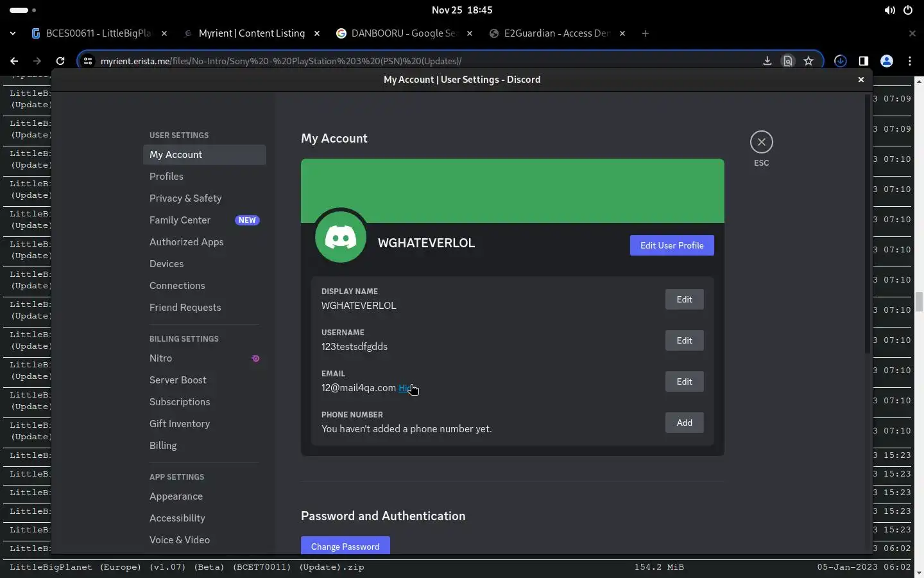The height and width of the screenshot is (578, 924).
Task: Close the BCES00611 LittleBigPlanet tab
Action: (x=164, y=33)
